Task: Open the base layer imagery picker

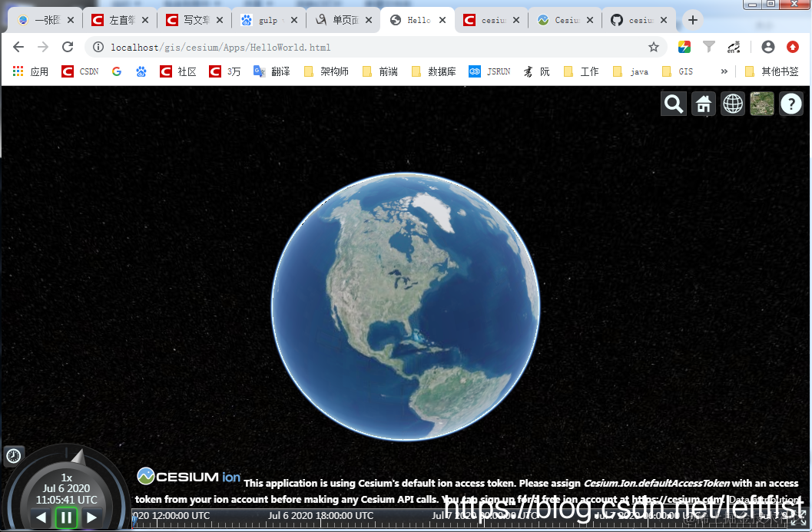Action: pos(762,104)
